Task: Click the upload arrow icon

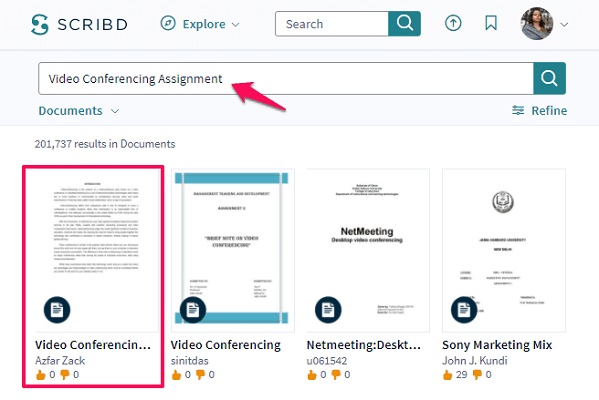Action: point(453,23)
